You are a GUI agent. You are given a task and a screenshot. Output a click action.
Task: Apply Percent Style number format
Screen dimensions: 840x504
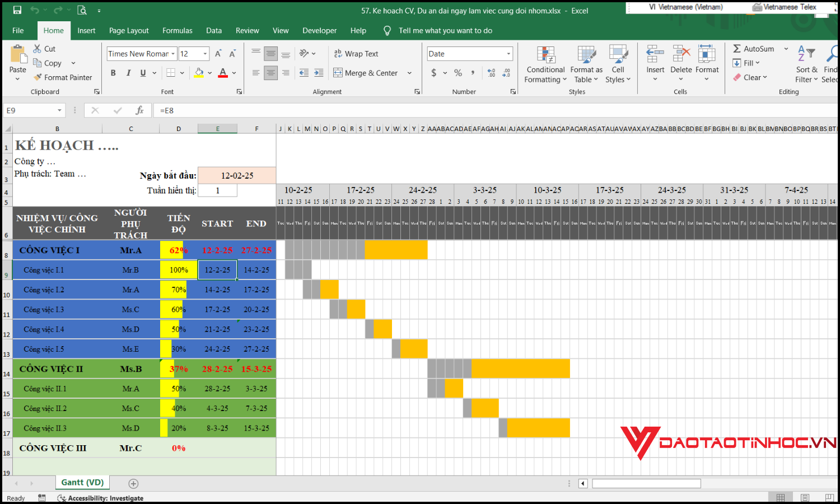pos(458,73)
